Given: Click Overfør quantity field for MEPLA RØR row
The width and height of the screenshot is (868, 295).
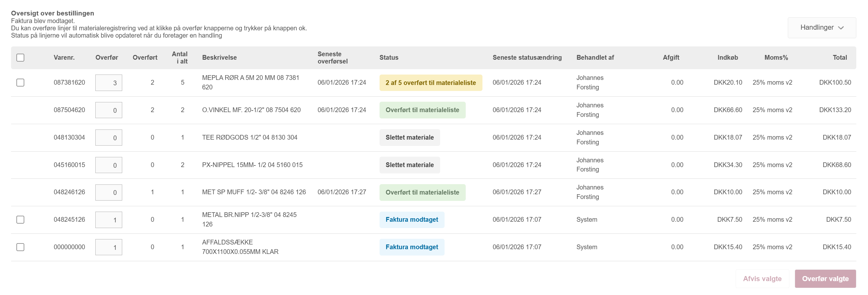Looking at the screenshot, I should tap(109, 83).
